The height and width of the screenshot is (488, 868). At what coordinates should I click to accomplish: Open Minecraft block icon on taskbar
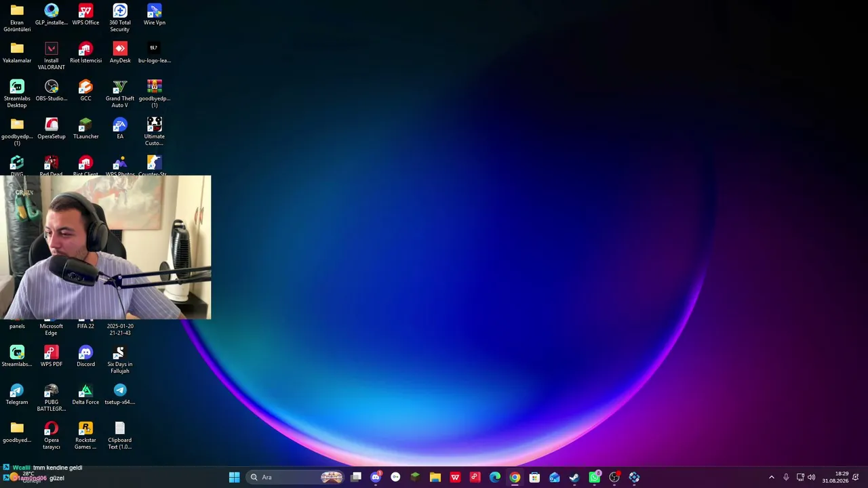coord(415,477)
